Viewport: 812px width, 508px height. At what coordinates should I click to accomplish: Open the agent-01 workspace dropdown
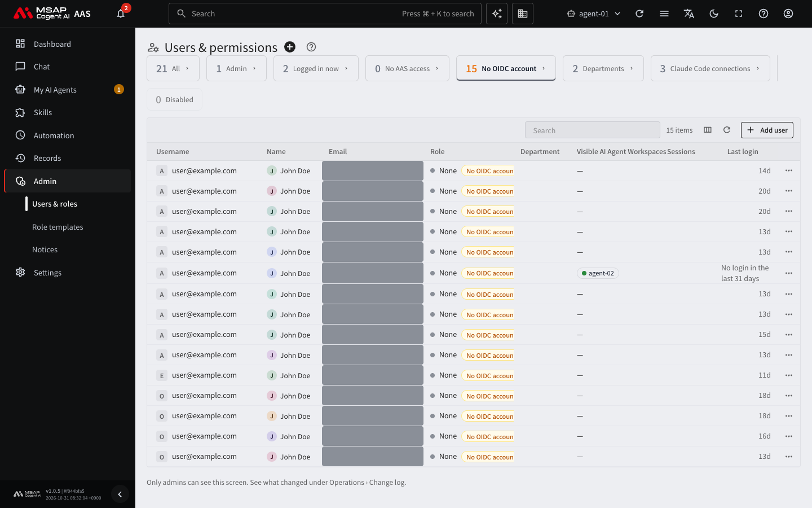click(594, 14)
